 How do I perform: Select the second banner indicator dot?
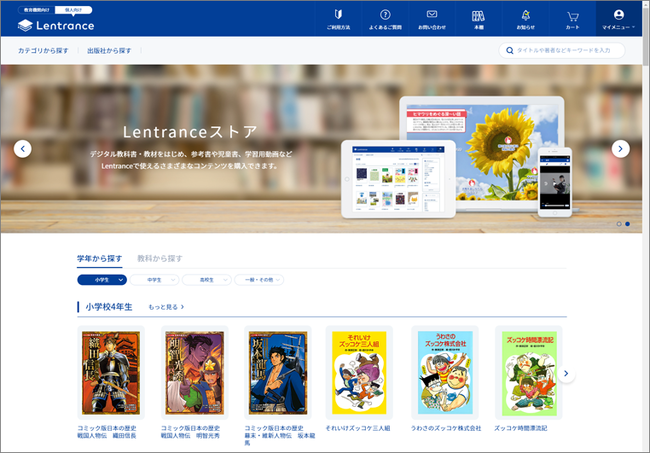628,224
